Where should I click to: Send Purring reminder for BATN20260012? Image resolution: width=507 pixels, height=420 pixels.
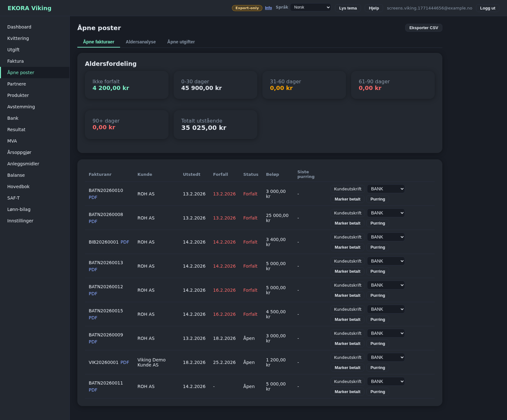378,296
